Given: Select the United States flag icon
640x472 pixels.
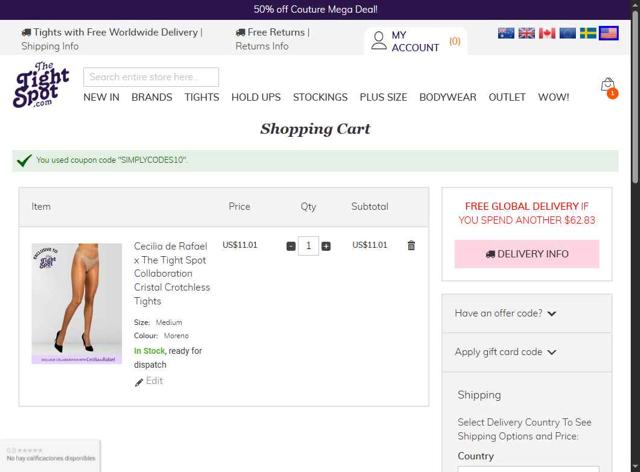Looking at the screenshot, I should (x=609, y=33).
